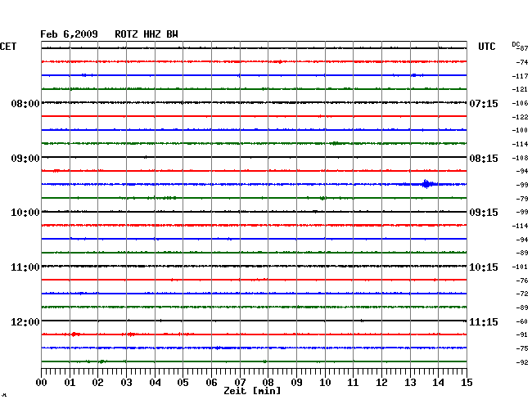Click the "Zeit [min]" axis title
The height and width of the screenshot is (404, 532).
point(252,391)
